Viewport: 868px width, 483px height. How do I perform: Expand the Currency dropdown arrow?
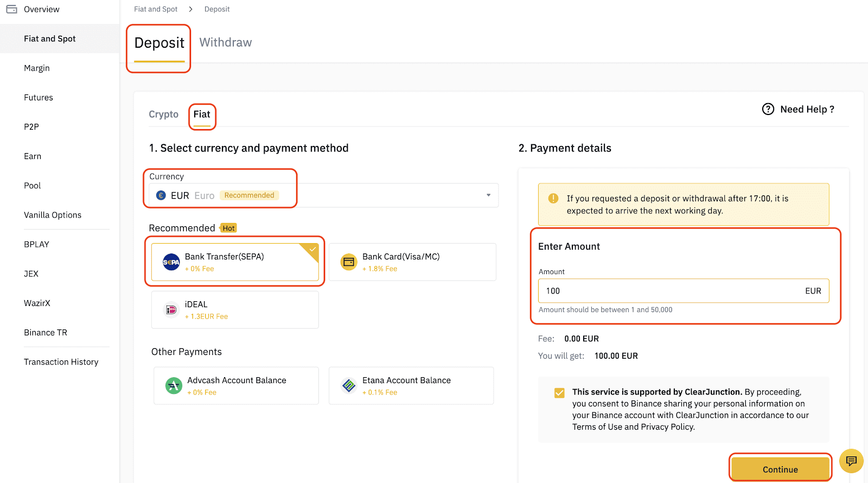coord(488,195)
